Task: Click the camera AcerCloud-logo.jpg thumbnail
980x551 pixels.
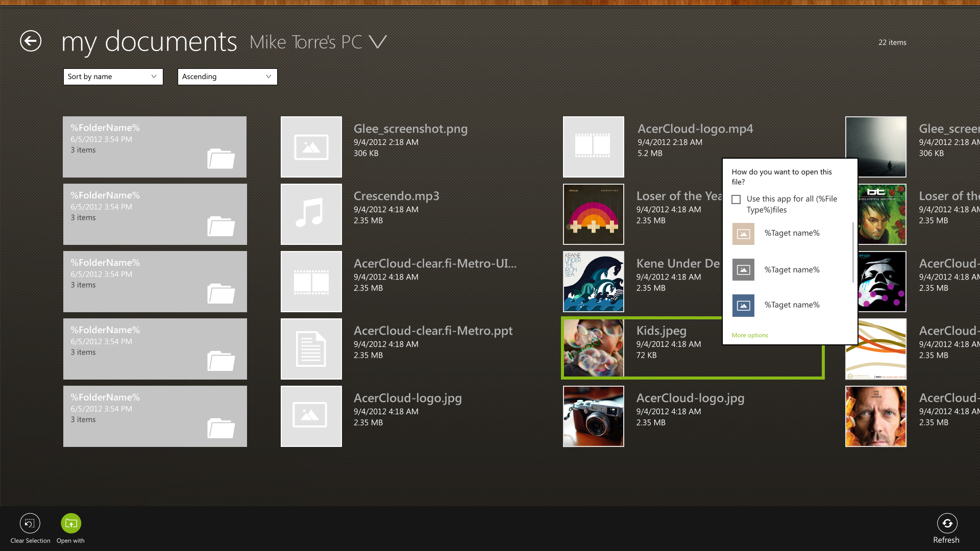Action: pos(593,416)
